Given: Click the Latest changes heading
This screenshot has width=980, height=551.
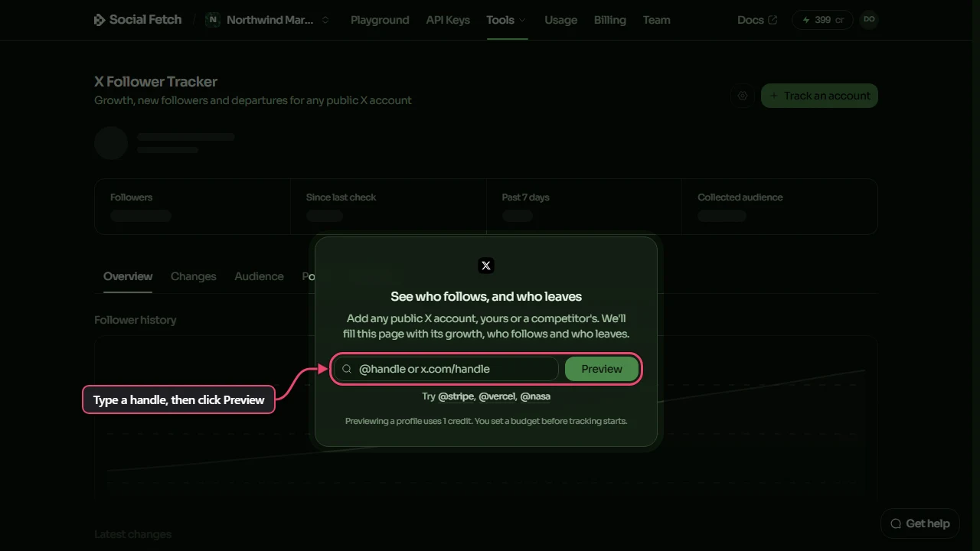Looking at the screenshot, I should pos(132,534).
